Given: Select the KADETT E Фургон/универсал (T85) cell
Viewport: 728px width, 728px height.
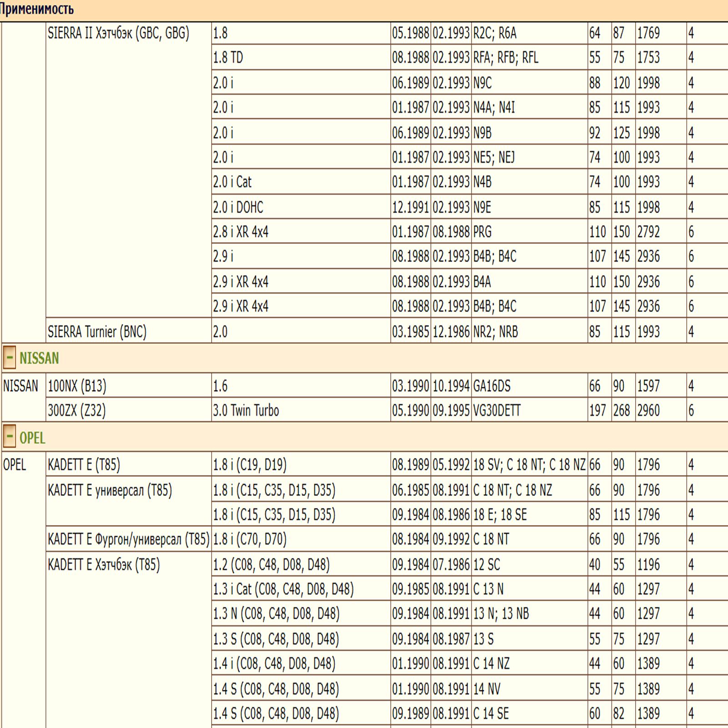Looking at the screenshot, I should 128,539.
